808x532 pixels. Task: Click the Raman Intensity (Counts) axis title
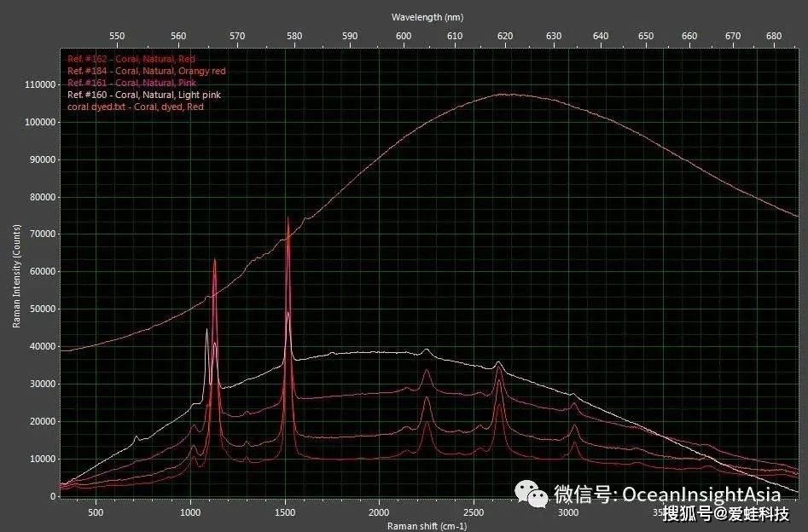coord(16,276)
